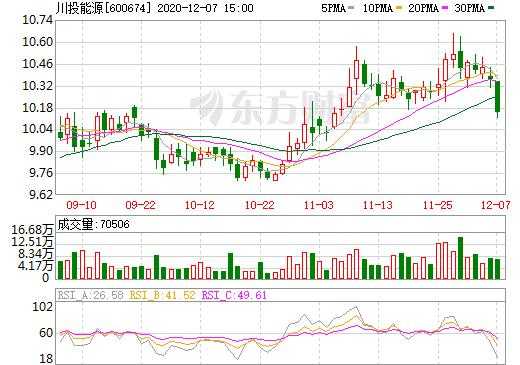Click the 10.04 price axis label

coord(37,129)
